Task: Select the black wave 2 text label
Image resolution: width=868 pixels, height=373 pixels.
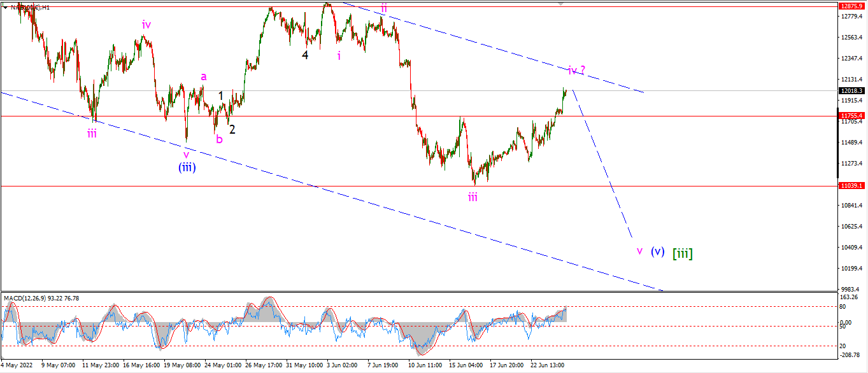Action: (x=232, y=129)
